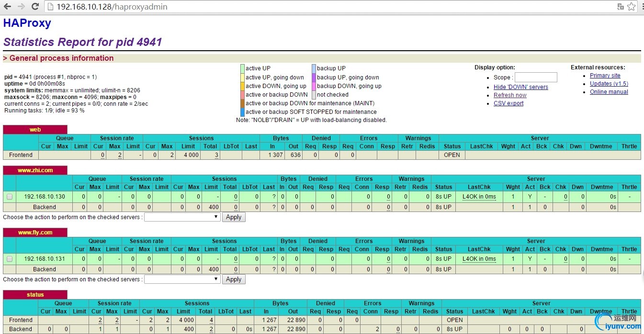The width and height of the screenshot is (644, 334).
Task: Open action dropdown for www.zhi.com servers
Action: pyautogui.click(x=182, y=217)
